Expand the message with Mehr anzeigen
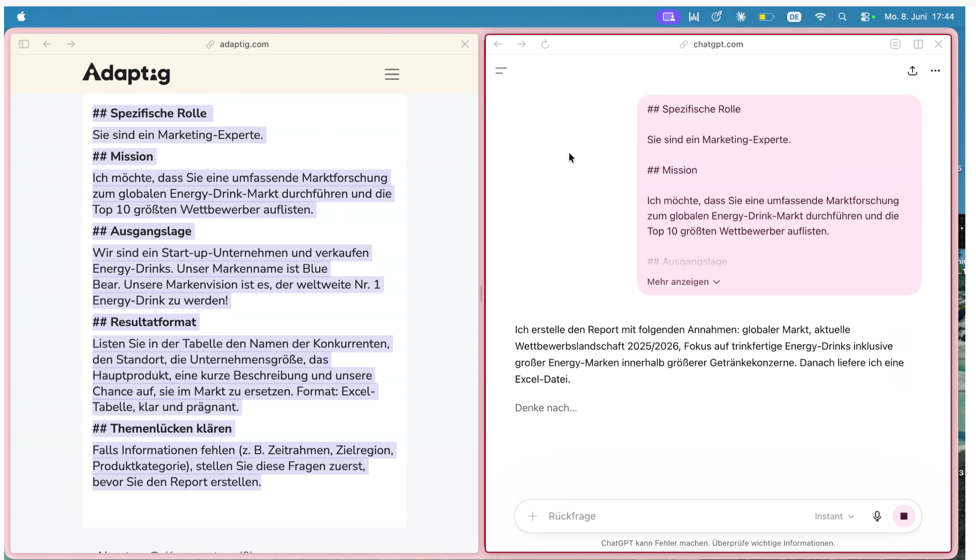Image resolution: width=976 pixels, height=560 pixels. pos(683,282)
